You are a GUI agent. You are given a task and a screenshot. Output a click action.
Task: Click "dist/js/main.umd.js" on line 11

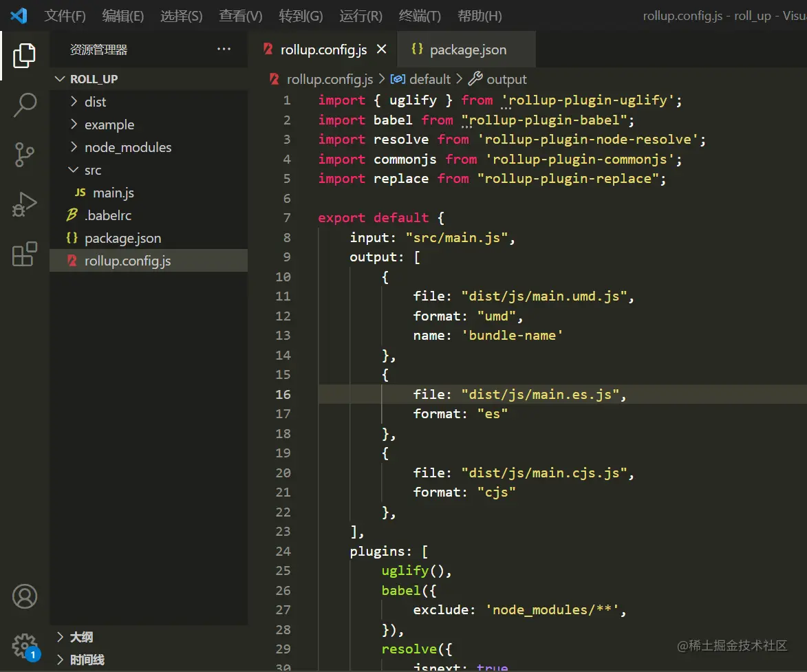(x=544, y=296)
